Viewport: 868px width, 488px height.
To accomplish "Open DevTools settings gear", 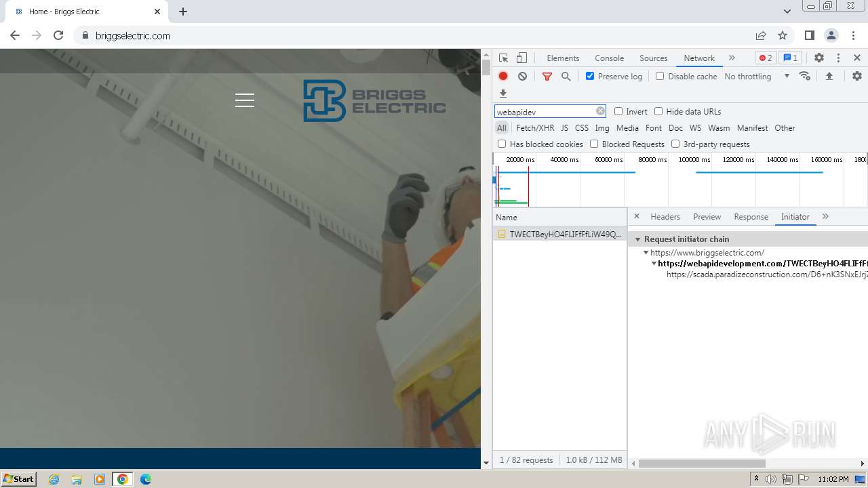I will [x=819, y=58].
